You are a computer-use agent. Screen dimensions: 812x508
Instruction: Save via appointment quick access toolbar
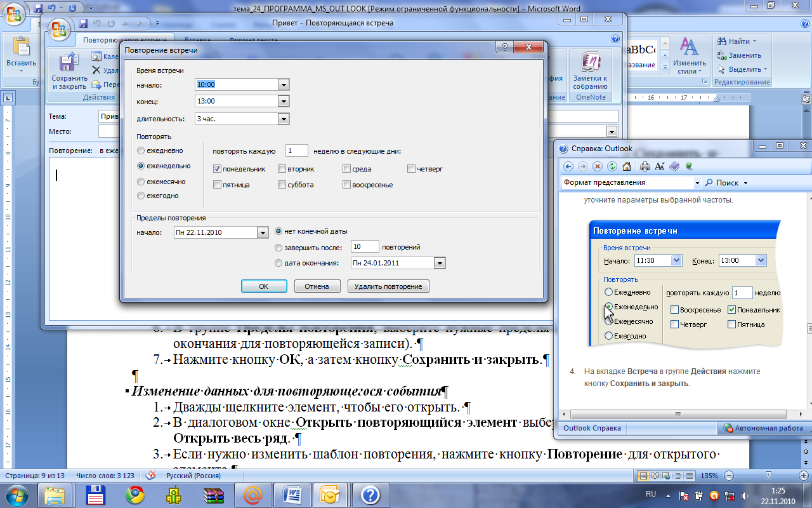tap(83, 23)
